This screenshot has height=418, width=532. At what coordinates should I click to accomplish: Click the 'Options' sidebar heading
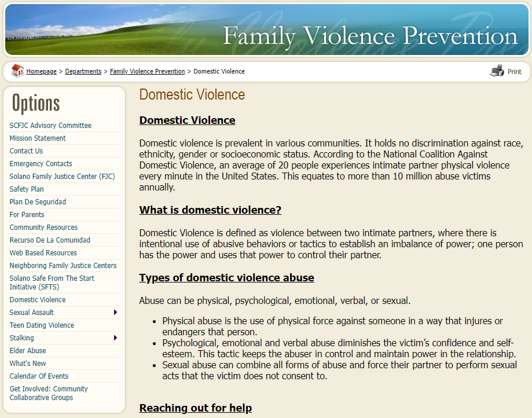[x=36, y=103]
